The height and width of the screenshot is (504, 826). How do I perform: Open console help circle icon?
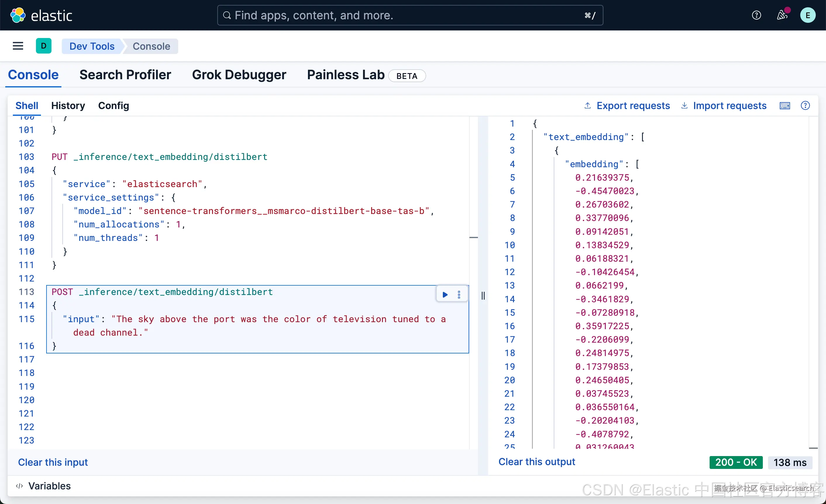[805, 106]
